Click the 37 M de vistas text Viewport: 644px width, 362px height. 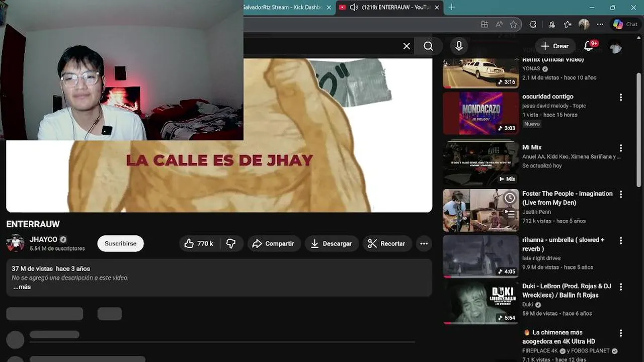tap(33, 268)
